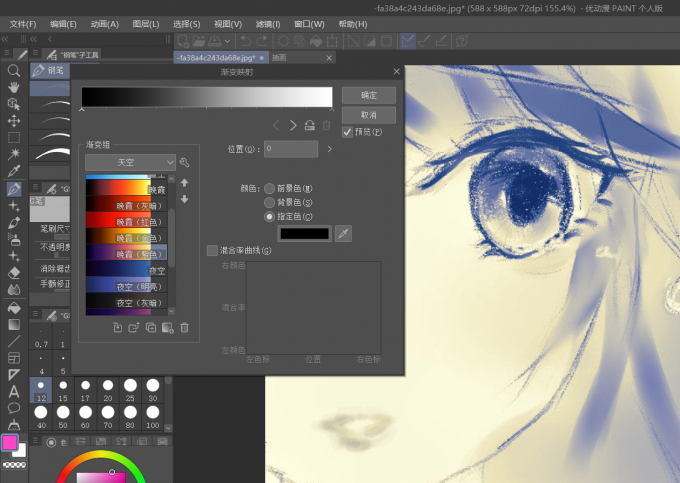The height and width of the screenshot is (483, 680).
Task: Click the Open file folder icon
Action: tap(199, 41)
